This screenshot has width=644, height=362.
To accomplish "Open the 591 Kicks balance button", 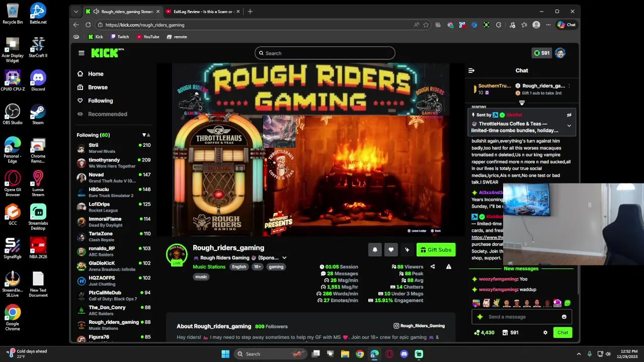I will tap(542, 53).
